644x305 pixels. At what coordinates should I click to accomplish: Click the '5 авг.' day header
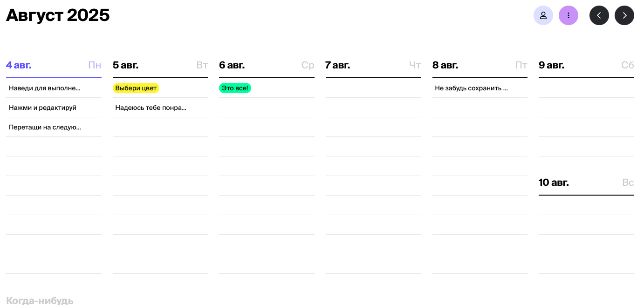click(x=126, y=65)
